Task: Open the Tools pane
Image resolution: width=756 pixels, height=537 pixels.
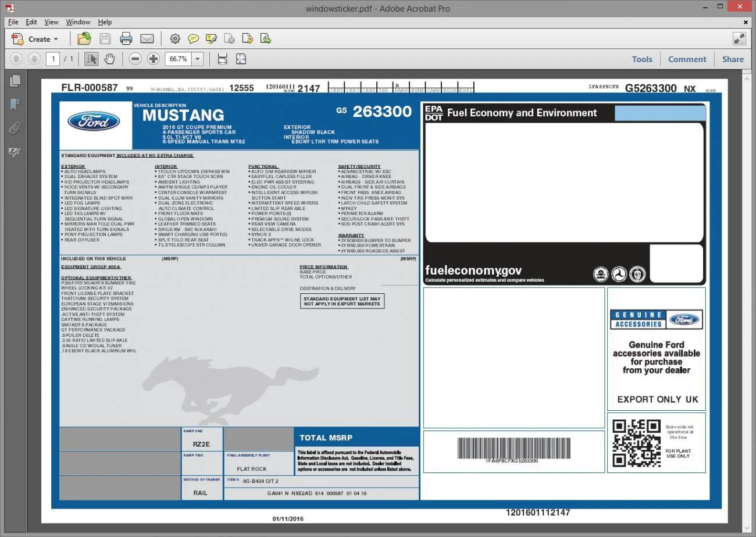Action: [x=642, y=59]
